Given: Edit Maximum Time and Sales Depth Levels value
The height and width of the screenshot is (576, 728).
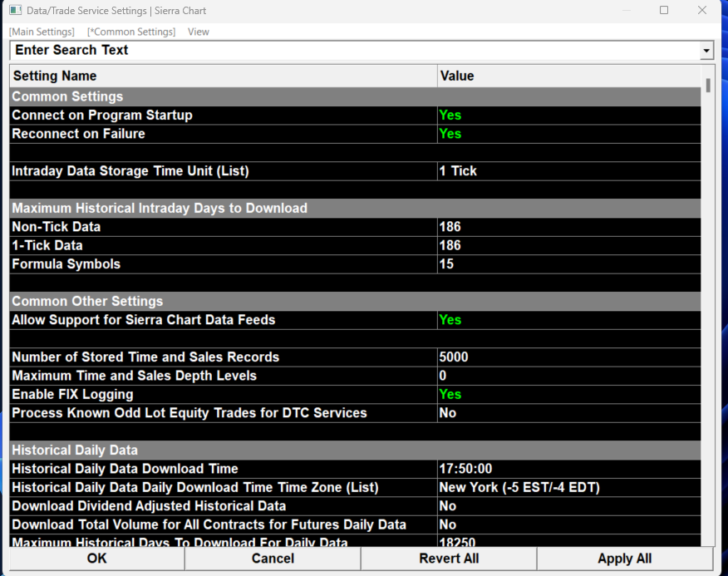Looking at the screenshot, I should click(x=568, y=376).
